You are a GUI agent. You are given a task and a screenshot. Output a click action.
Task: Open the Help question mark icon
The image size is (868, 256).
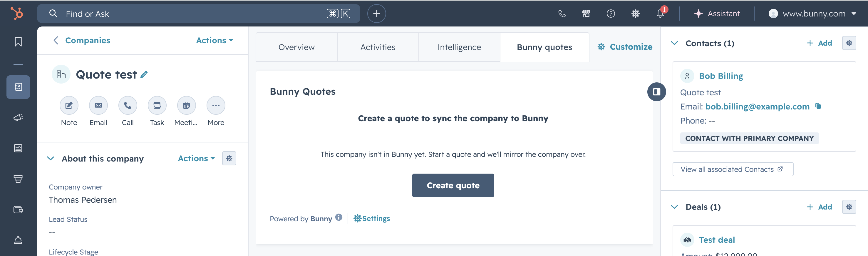click(x=611, y=14)
